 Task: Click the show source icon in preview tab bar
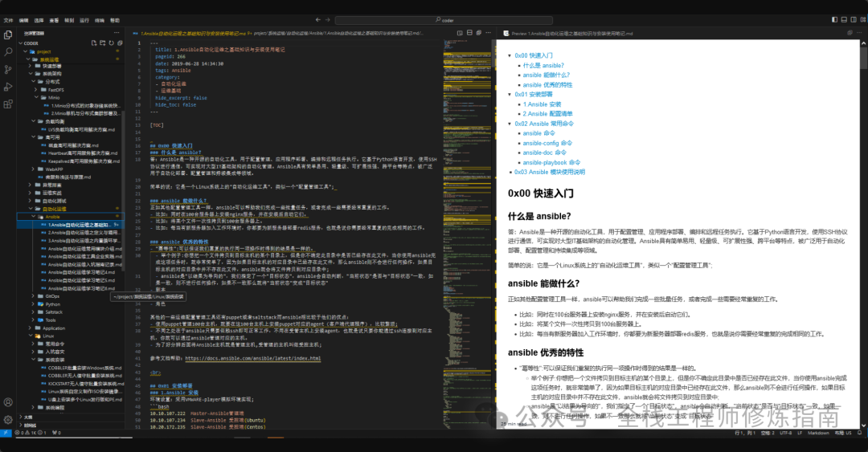tap(850, 33)
